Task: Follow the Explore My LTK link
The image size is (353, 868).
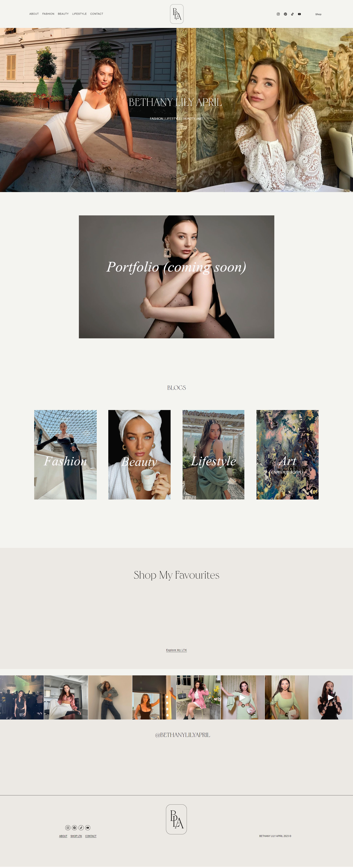Action: coord(176,650)
